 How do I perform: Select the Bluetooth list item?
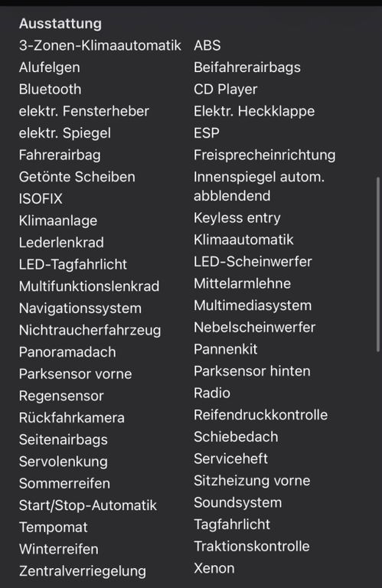click(51, 90)
